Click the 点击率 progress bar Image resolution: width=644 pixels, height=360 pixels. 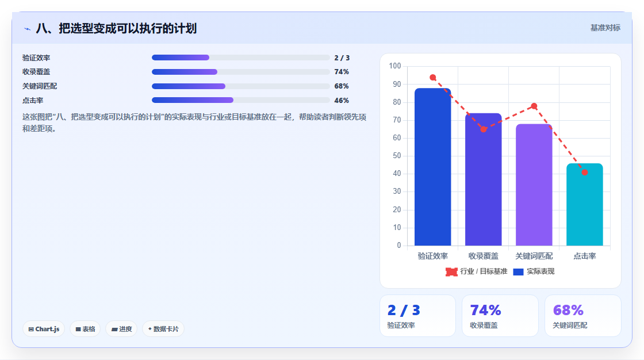pos(241,100)
